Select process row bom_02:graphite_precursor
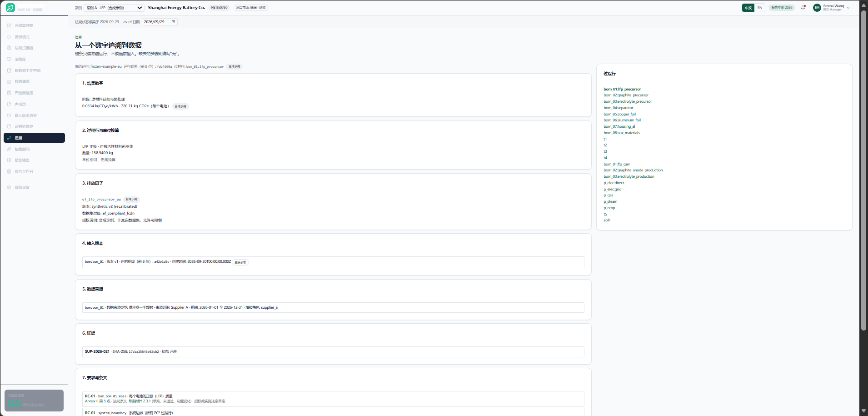The image size is (868, 416). (x=626, y=95)
